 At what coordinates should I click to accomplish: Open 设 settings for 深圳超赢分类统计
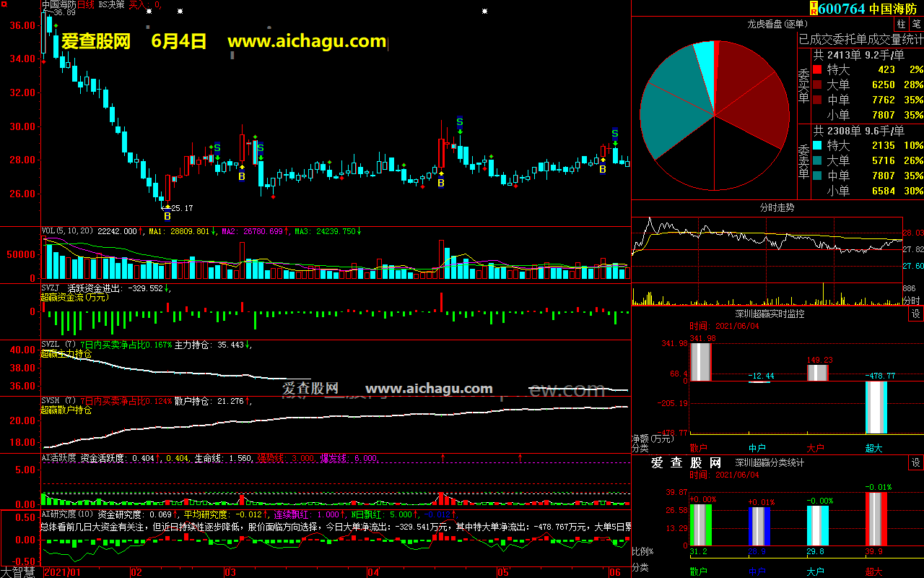916,462
